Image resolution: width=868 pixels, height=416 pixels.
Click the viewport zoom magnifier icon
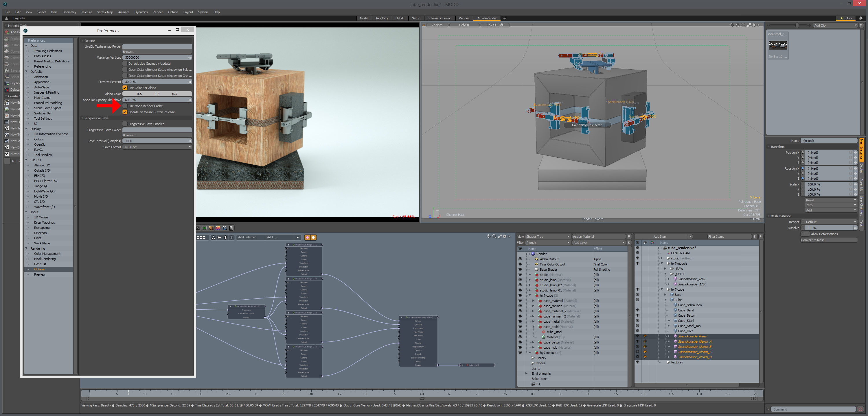(x=743, y=25)
